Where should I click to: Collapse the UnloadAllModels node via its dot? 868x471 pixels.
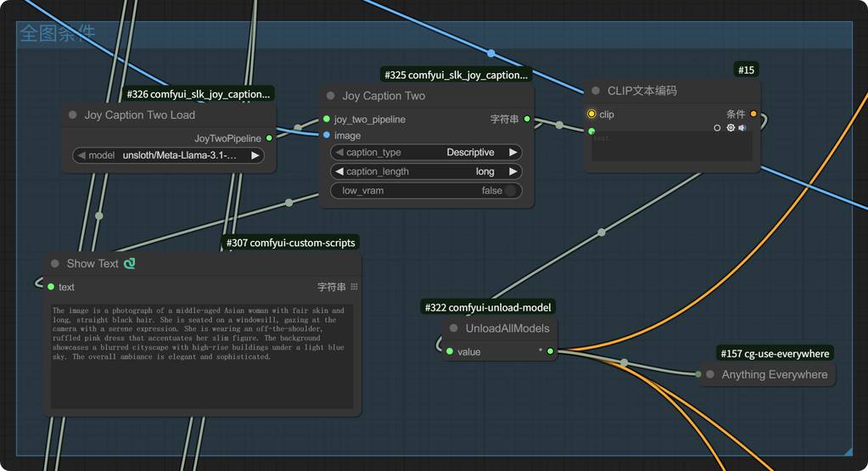453,328
